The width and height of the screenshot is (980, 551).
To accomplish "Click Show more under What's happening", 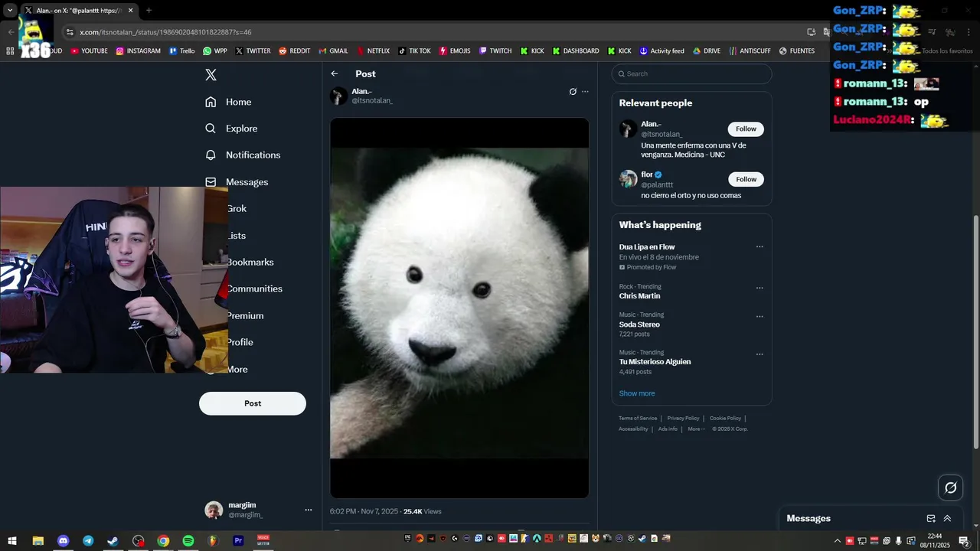I will point(637,393).
